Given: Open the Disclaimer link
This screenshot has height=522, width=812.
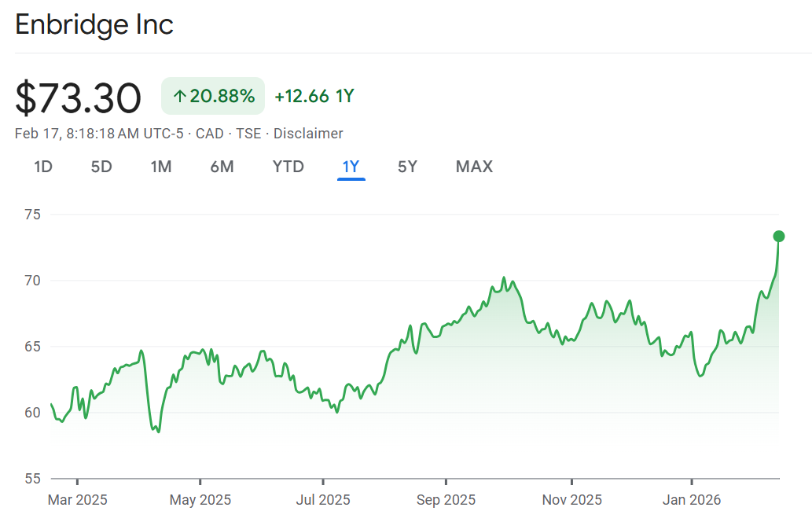Looking at the screenshot, I should [308, 134].
